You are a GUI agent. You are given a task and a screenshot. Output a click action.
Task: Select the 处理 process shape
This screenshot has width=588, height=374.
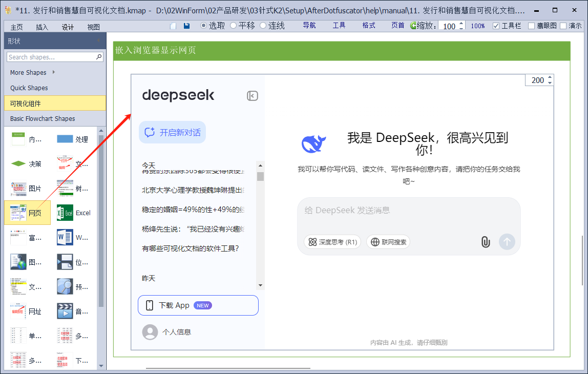72,139
